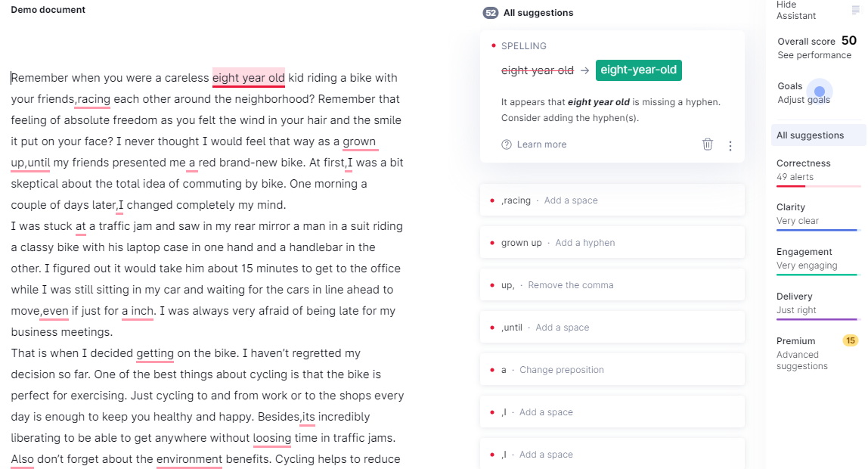Screen dimensions: 868x469
Task: Expand the ',racing Add a space' suggestion
Action: [612, 200]
